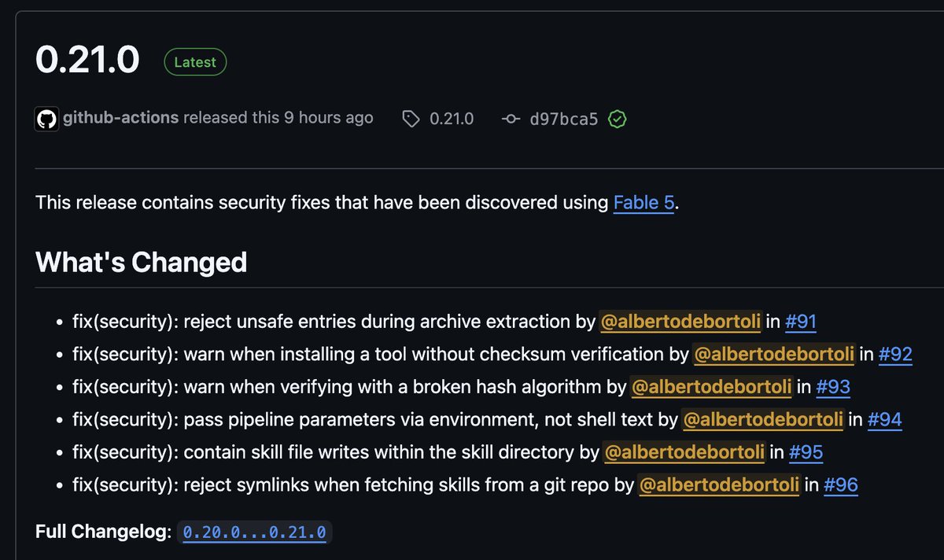Open commit d97bca5

coord(564,119)
